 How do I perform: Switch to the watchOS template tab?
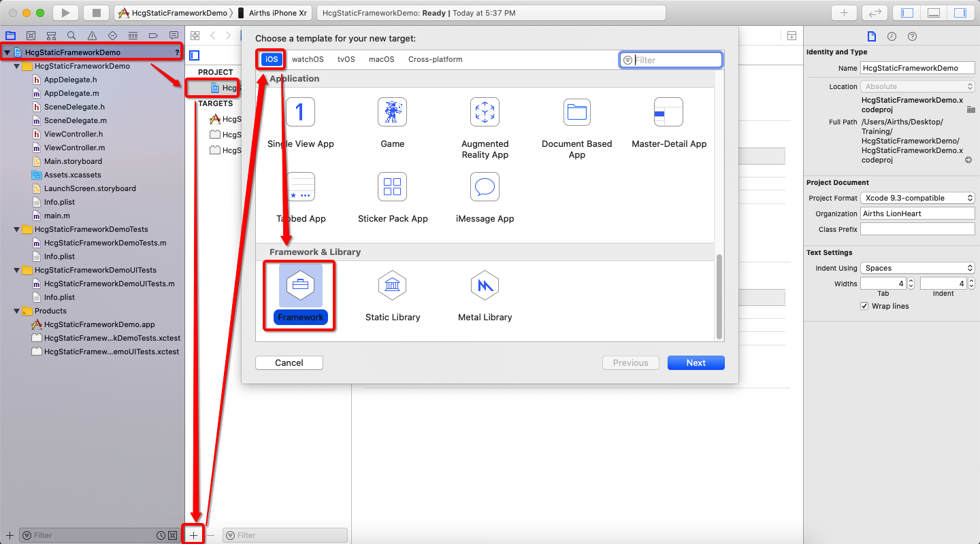[x=308, y=59]
